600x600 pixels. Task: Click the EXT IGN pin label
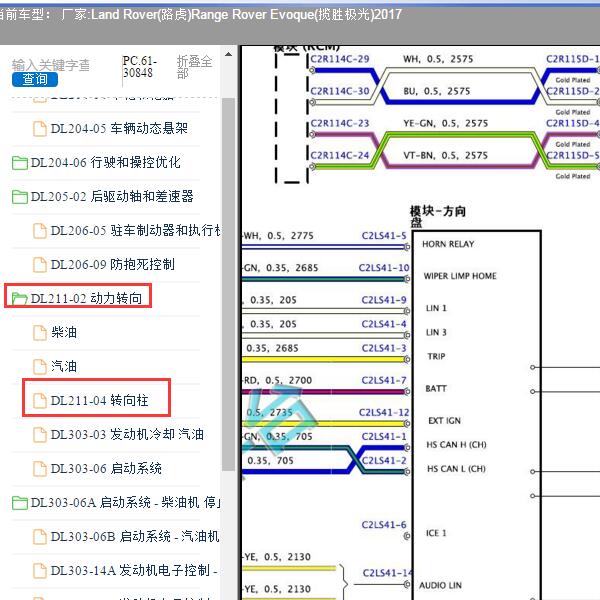click(x=444, y=421)
